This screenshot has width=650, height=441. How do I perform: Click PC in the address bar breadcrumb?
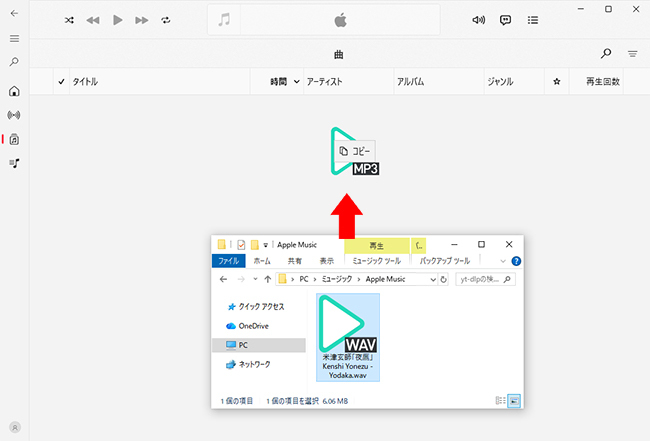coord(304,279)
